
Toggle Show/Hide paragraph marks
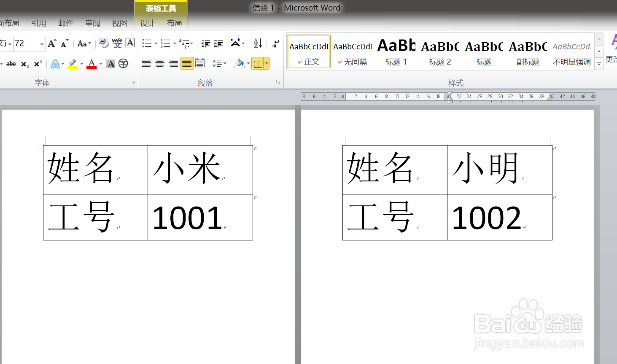(275, 43)
